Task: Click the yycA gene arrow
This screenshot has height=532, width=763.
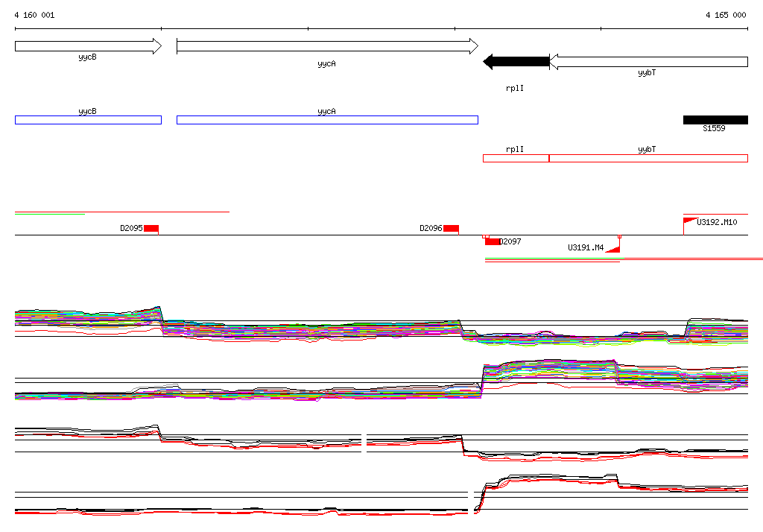Action: (328, 46)
